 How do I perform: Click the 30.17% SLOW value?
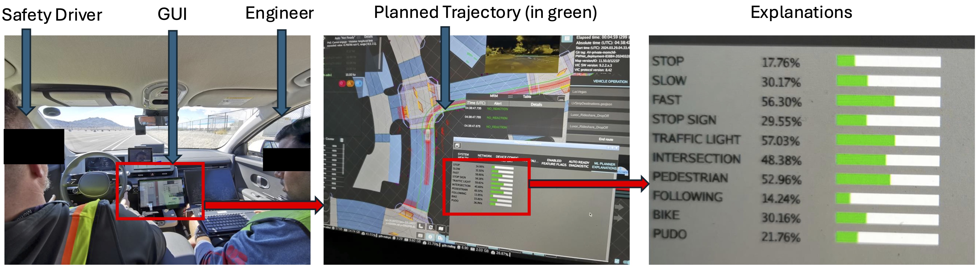click(x=781, y=82)
